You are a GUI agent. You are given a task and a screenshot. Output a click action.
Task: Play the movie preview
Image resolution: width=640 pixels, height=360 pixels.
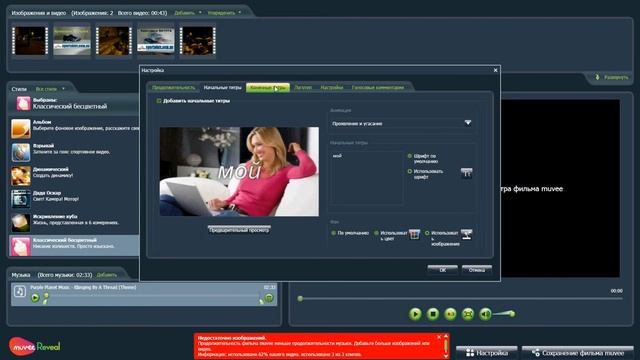point(415,314)
